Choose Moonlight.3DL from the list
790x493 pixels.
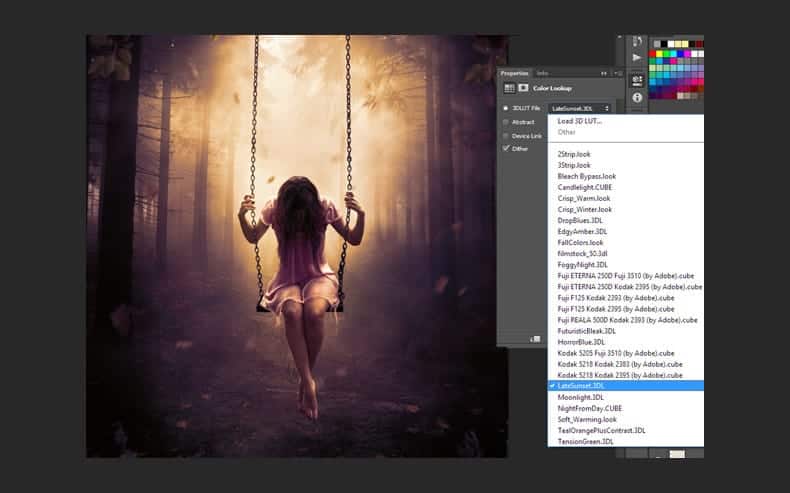click(580, 397)
